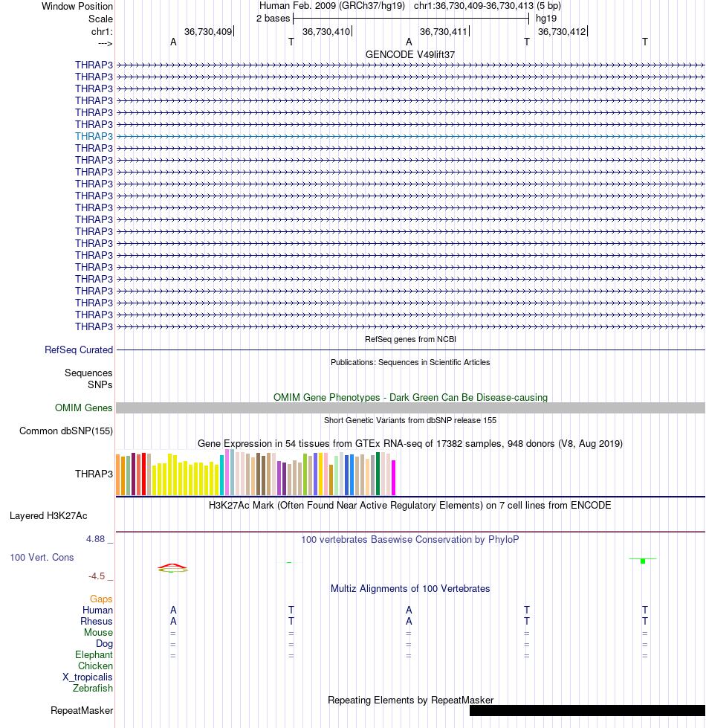Select the black RepeatMasker element bar
Screen dimensions: 706x728
tap(587, 710)
